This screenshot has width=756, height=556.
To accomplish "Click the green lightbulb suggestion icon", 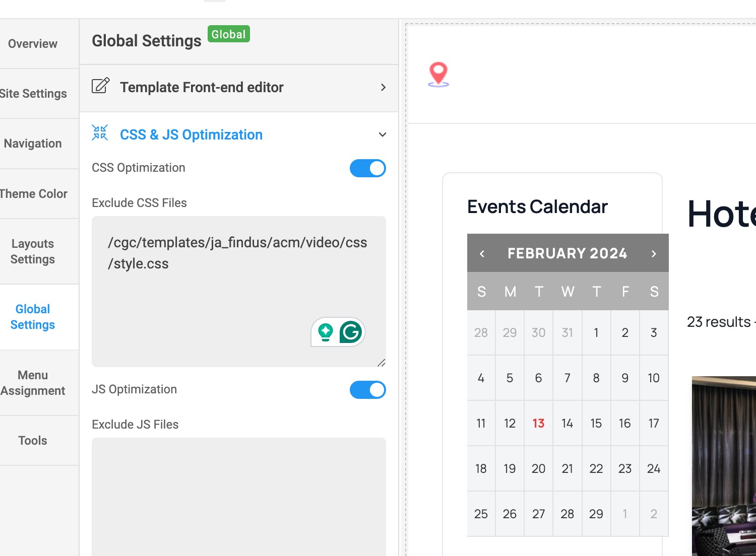I will [326, 332].
